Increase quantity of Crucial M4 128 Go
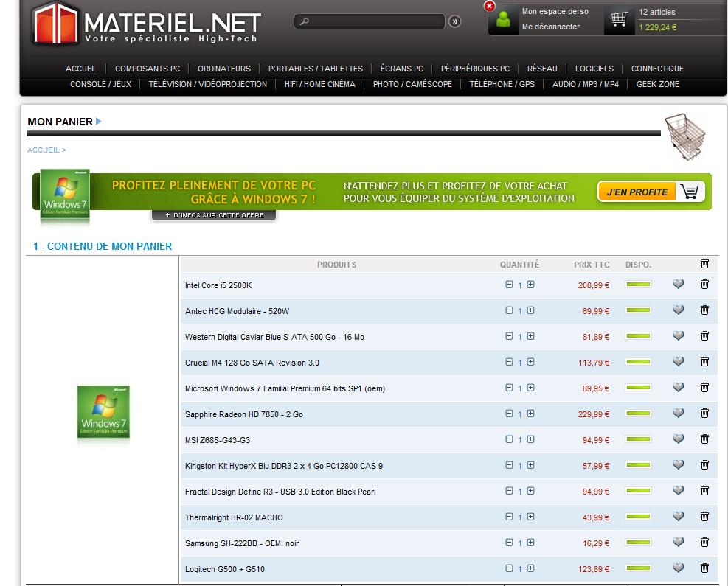 point(530,362)
